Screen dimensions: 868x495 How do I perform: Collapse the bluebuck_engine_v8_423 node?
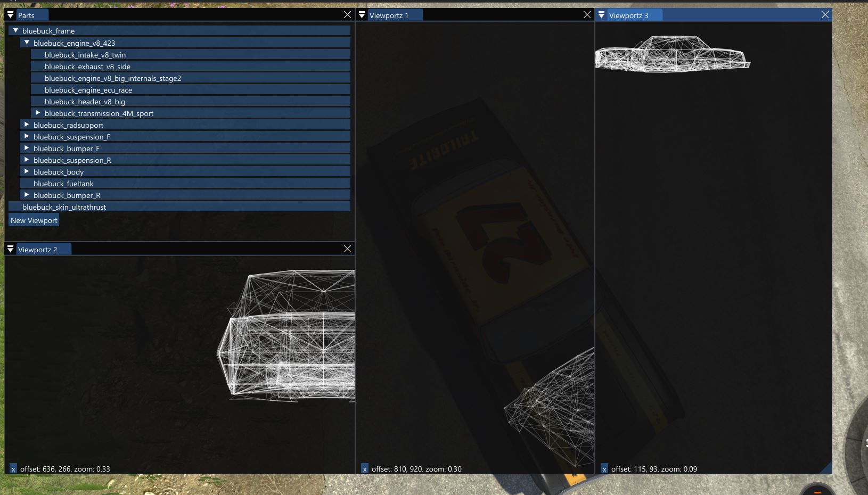(27, 43)
